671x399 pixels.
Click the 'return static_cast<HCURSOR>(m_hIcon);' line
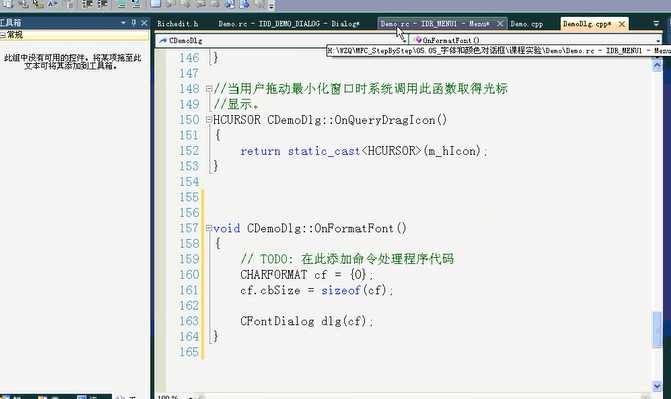click(x=363, y=151)
